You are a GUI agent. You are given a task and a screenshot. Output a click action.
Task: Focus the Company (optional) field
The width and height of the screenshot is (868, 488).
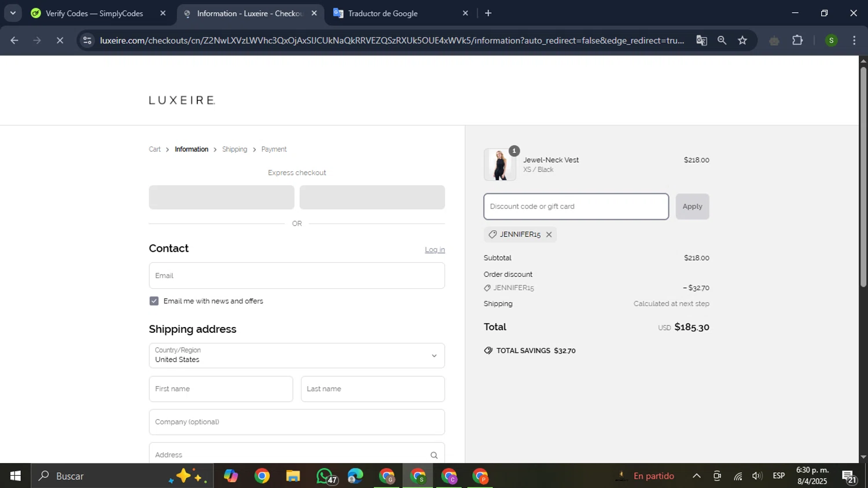point(297,422)
